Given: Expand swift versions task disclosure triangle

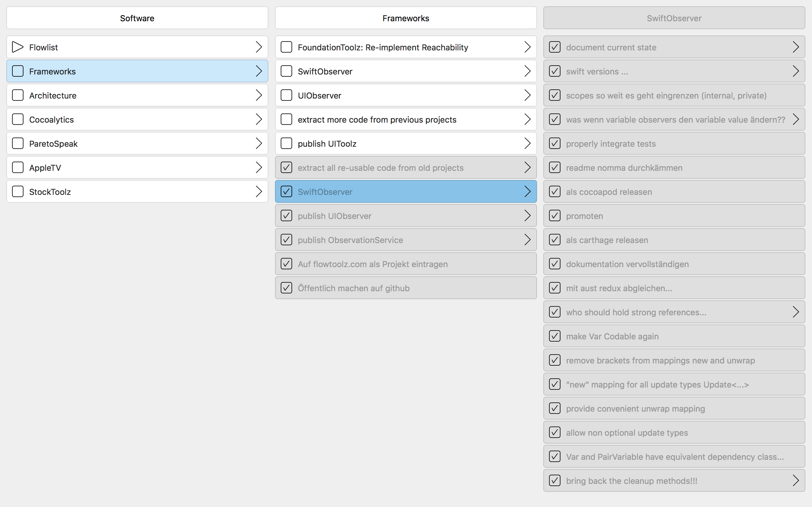Looking at the screenshot, I should (796, 71).
